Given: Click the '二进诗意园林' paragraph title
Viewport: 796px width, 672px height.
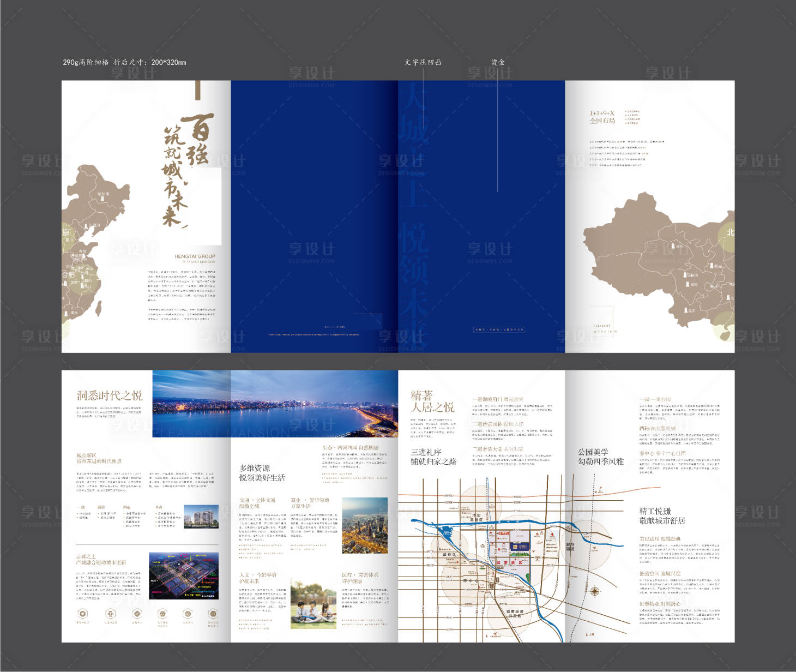Looking at the screenshot, I should pyautogui.click(x=498, y=424).
